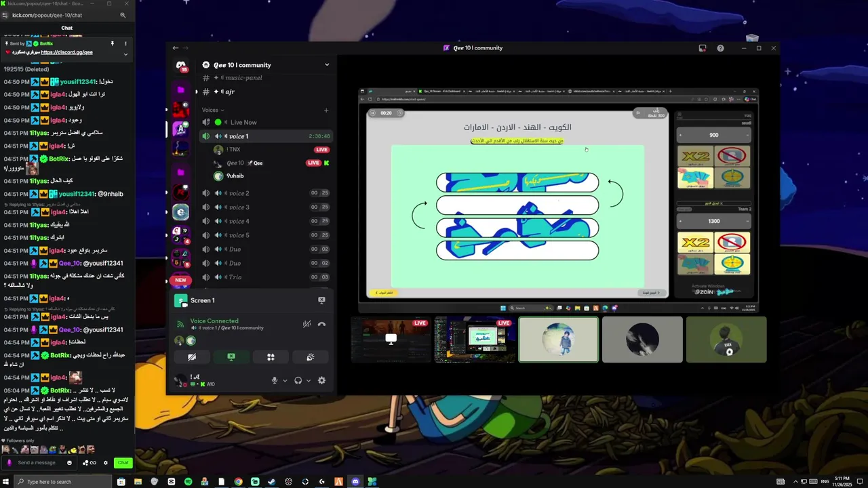Deafen with Discord headphones icon
Image resolution: width=868 pixels, height=488 pixels.
[298, 381]
